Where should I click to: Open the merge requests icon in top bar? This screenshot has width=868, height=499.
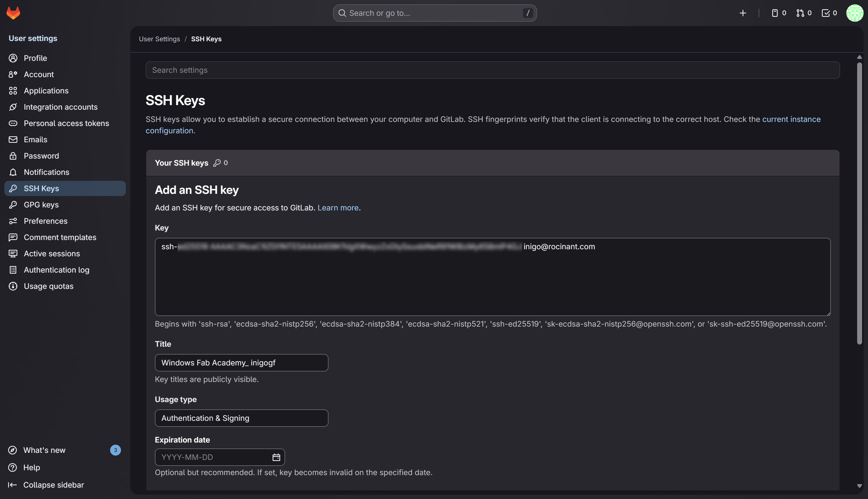(x=801, y=13)
